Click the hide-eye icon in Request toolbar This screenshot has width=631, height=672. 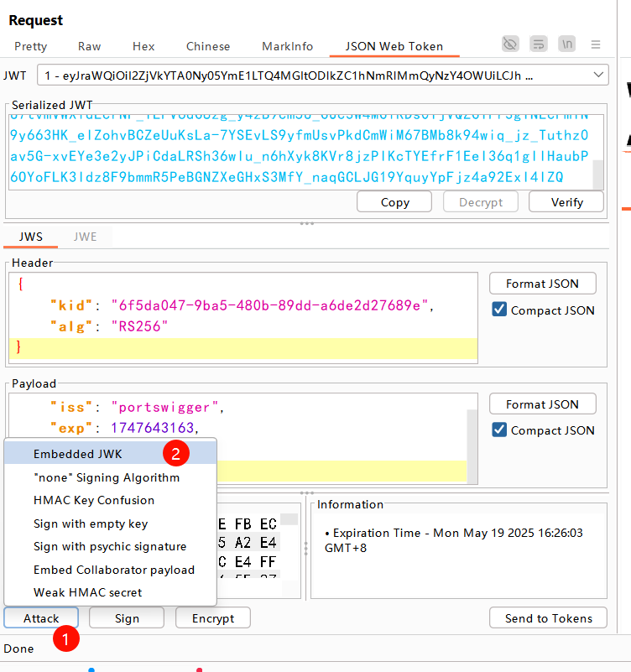click(510, 44)
